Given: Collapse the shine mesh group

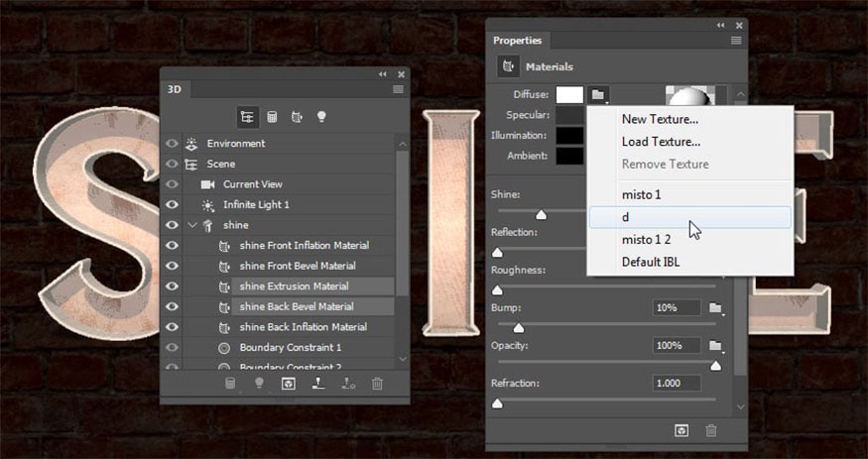Looking at the screenshot, I should (191, 225).
